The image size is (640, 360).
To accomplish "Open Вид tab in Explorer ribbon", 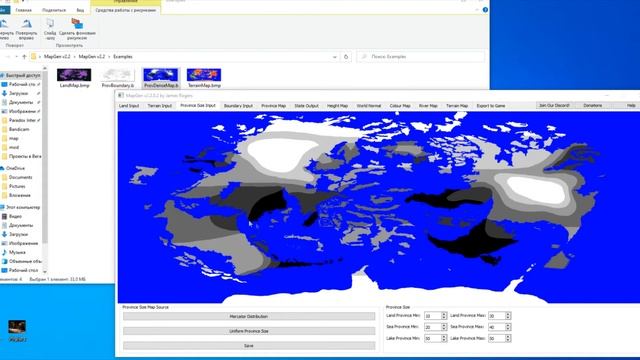I will tap(80, 10).
